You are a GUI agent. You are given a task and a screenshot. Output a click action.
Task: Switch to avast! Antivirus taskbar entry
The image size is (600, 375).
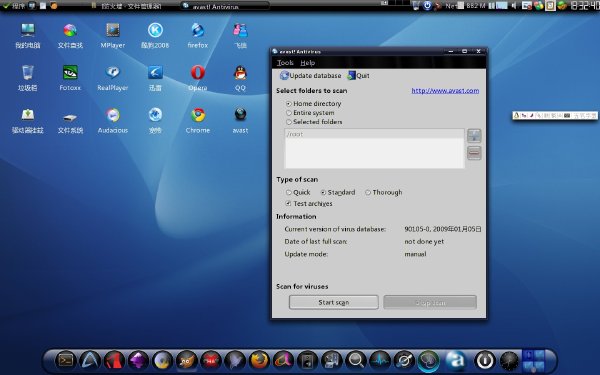pyautogui.click(x=225, y=6)
